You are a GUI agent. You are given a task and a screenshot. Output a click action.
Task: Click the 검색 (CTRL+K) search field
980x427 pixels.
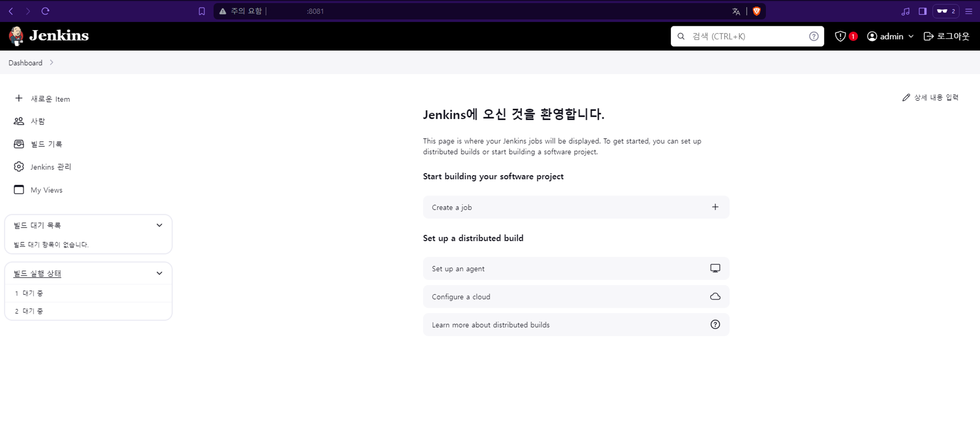747,36
